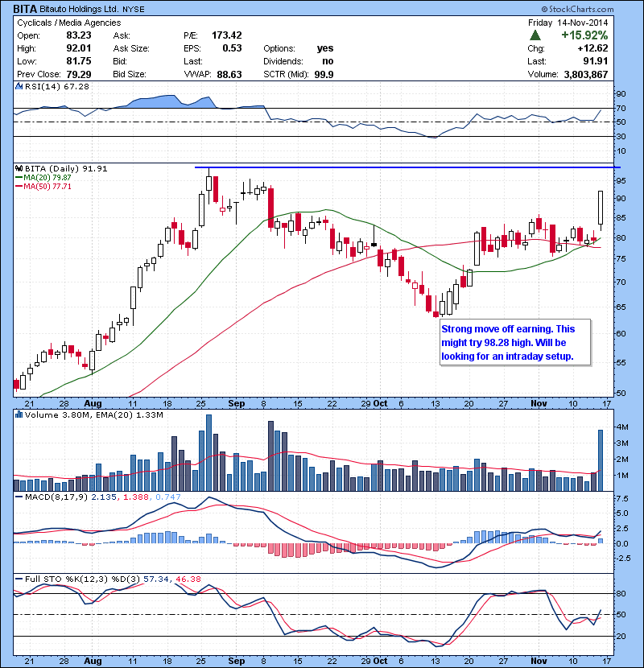Screen dimensions: 644x668
Task: Click the Aug label on price axis
Action: click(93, 403)
